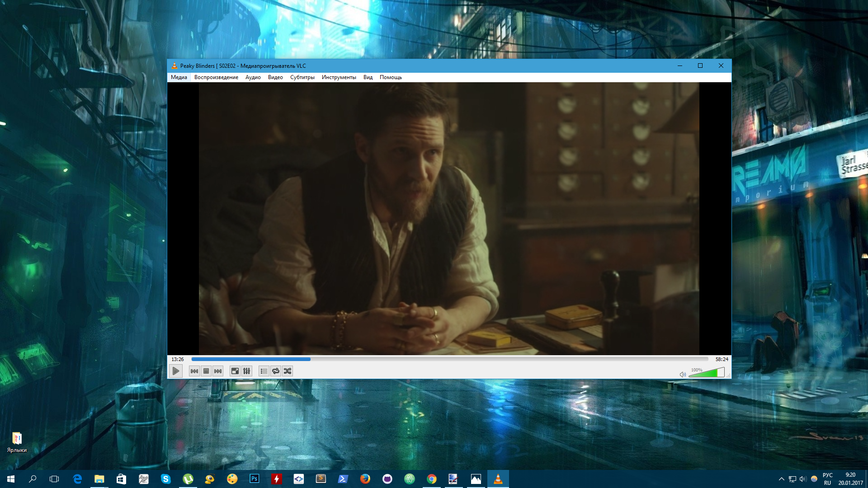Open the Субтитры menu
The height and width of the screenshot is (488, 868).
tap(302, 77)
